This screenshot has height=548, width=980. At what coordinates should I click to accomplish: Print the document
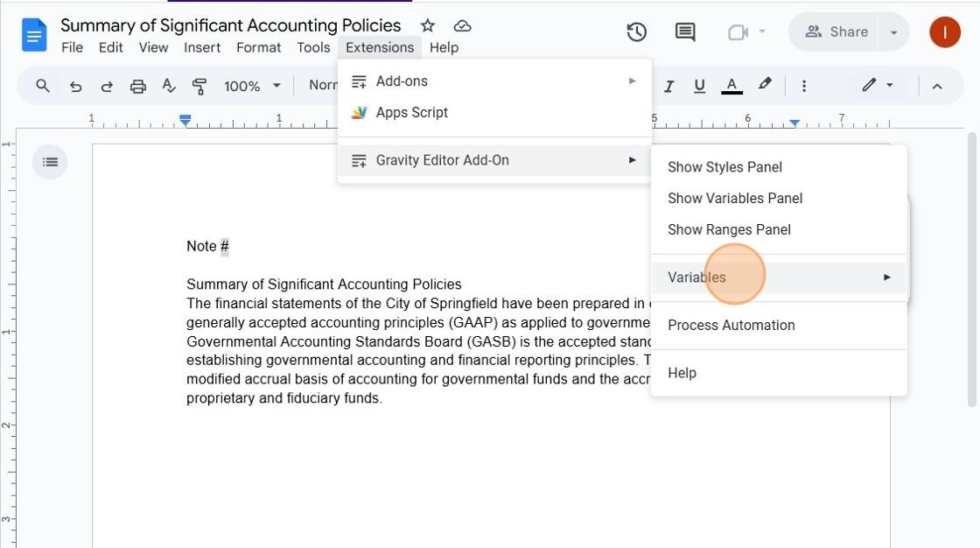[x=138, y=87]
